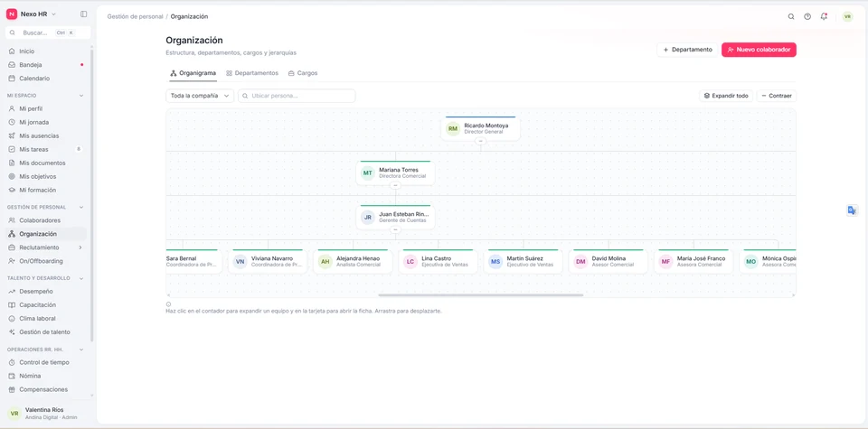Open David Molina's card
The height and width of the screenshot is (429, 868).
click(609, 262)
